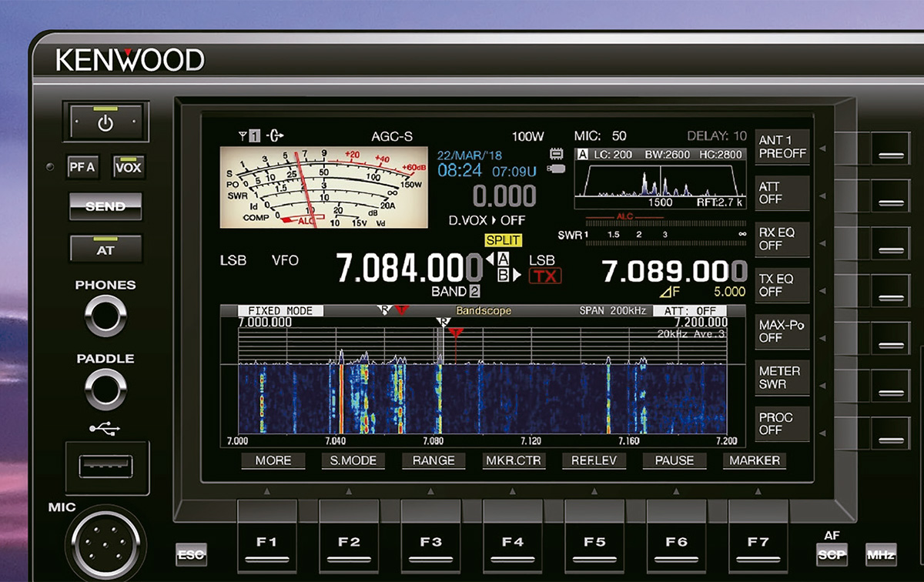Tap the delta F symbol

(669, 292)
